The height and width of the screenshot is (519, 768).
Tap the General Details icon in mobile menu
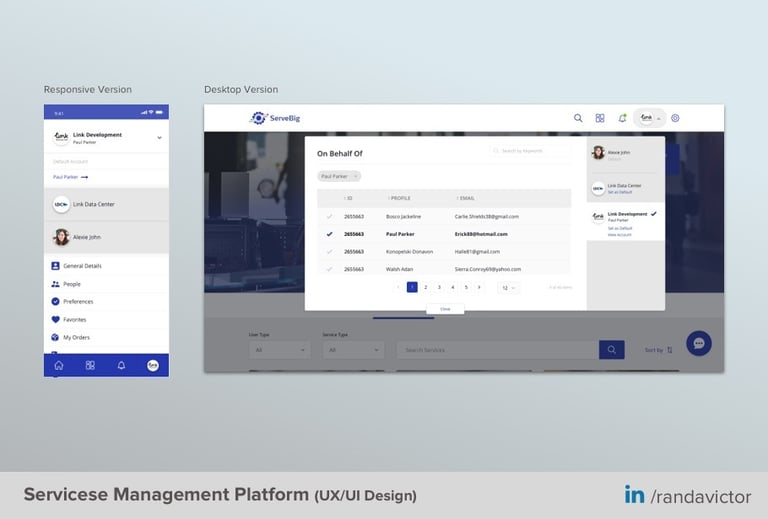coord(55,266)
